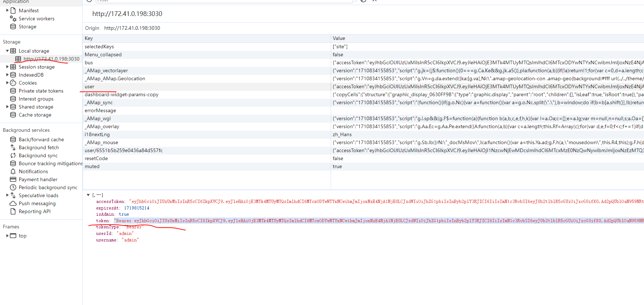Click the Interest groups icon

(x=13, y=99)
